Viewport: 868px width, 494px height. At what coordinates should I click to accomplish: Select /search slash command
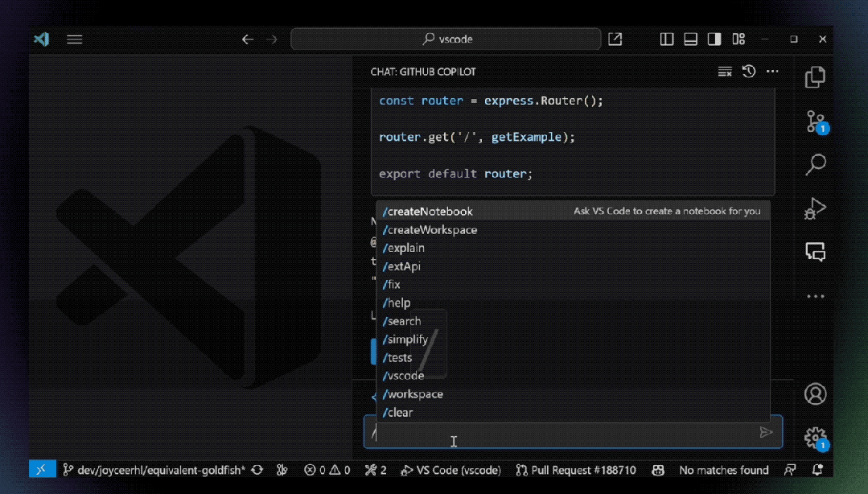(573, 321)
